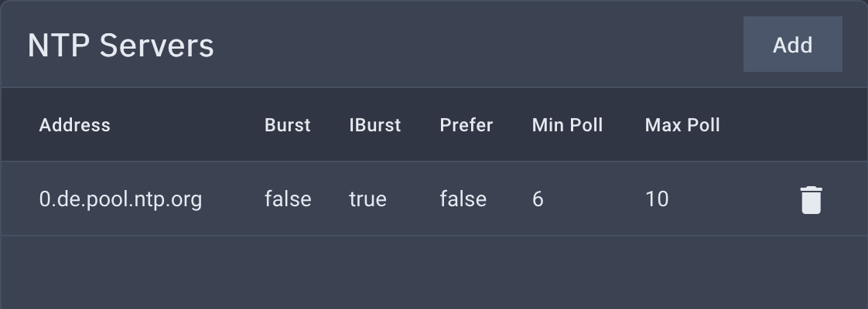Click the IBurst value true
Image resolution: width=868 pixels, height=309 pixels.
(x=367, y=199)
